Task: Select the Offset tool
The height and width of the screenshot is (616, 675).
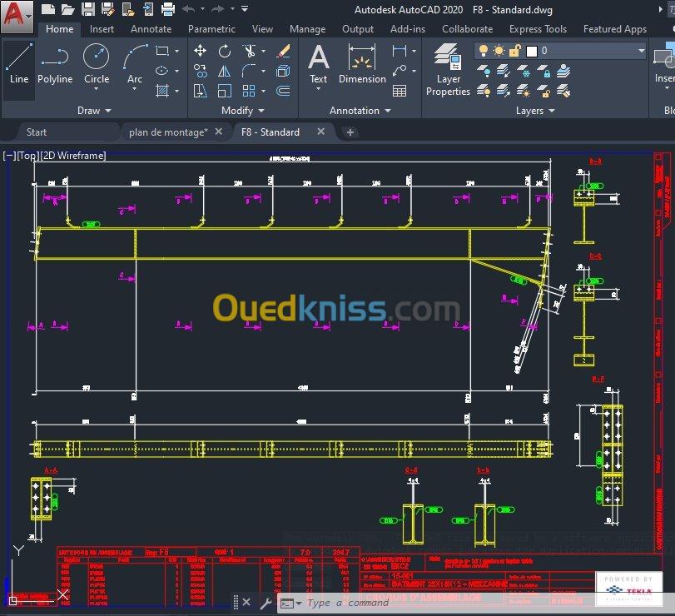Action: click(283, 91)
